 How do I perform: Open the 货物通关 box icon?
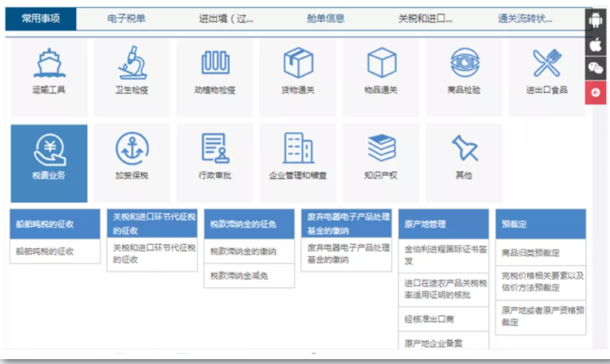(298, 64)
